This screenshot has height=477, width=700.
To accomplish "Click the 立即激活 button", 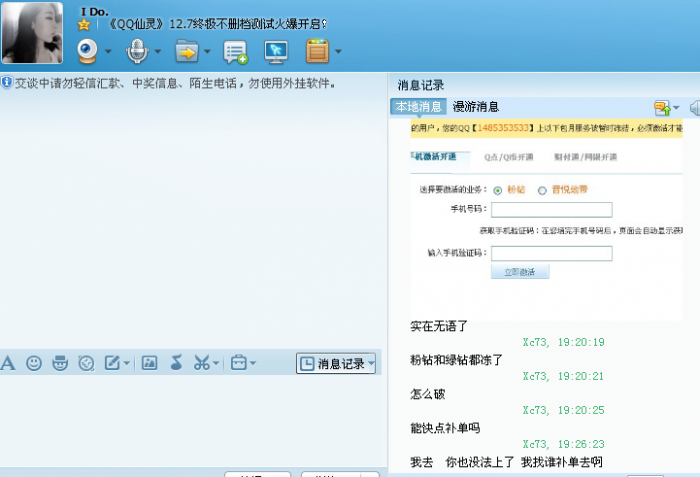I will point(520,272).
